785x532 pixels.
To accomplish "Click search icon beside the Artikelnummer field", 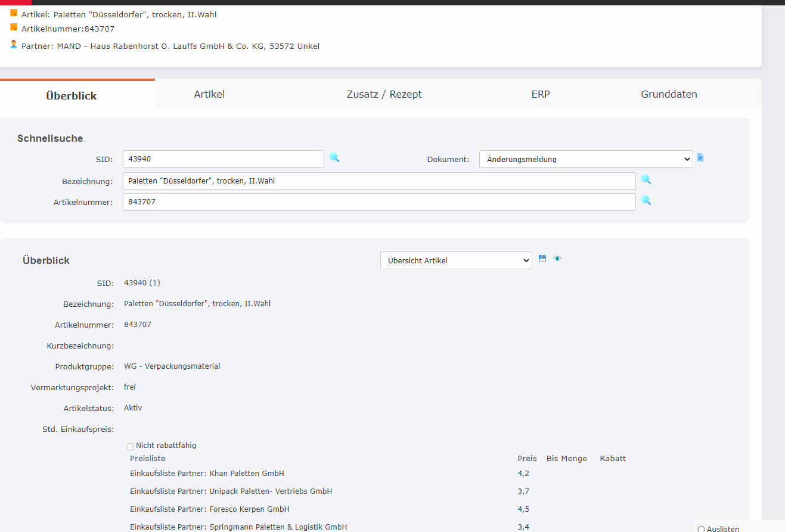I will (x=646, y=201).
